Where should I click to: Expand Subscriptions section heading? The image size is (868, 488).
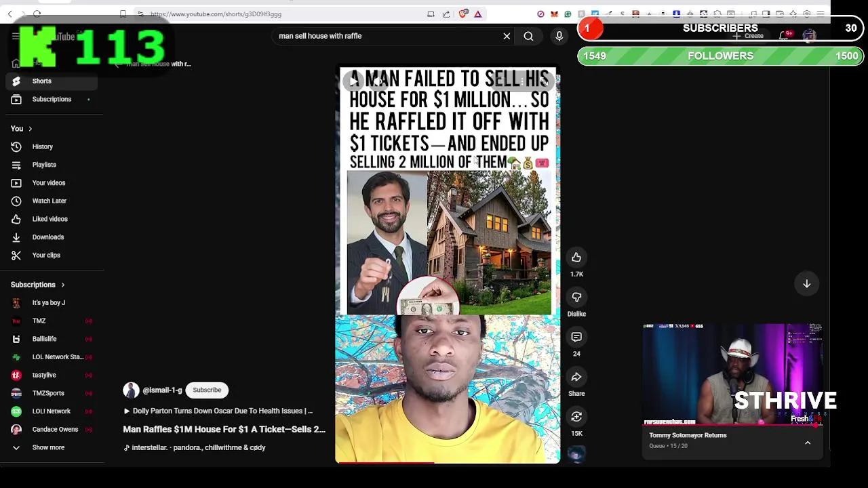coord(38,285)
